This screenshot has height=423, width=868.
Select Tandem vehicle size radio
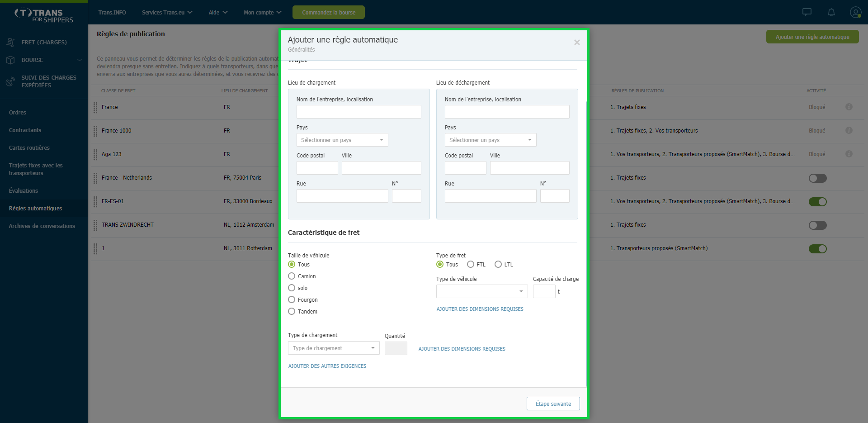click(292, 311)
